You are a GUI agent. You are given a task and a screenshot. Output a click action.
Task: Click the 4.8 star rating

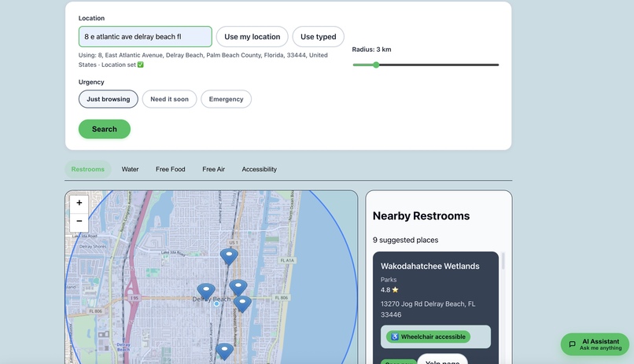(x=389, y=289)
